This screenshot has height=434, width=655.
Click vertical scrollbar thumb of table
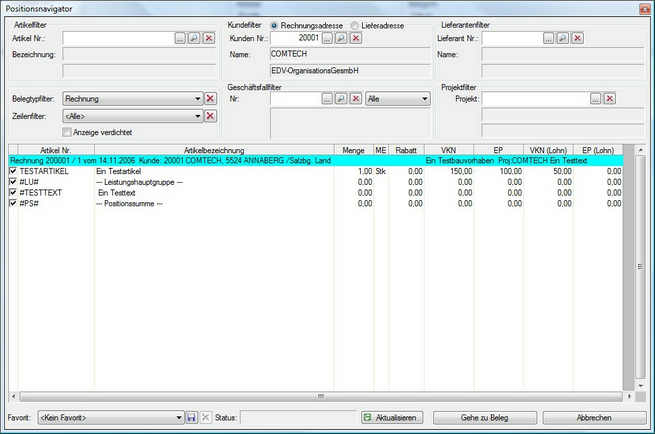tap(640, 266)
